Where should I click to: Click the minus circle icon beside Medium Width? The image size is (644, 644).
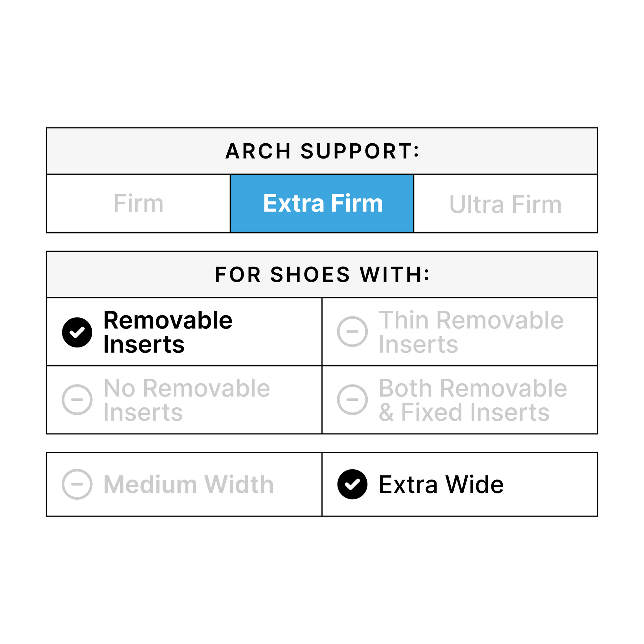pos(77,484)
